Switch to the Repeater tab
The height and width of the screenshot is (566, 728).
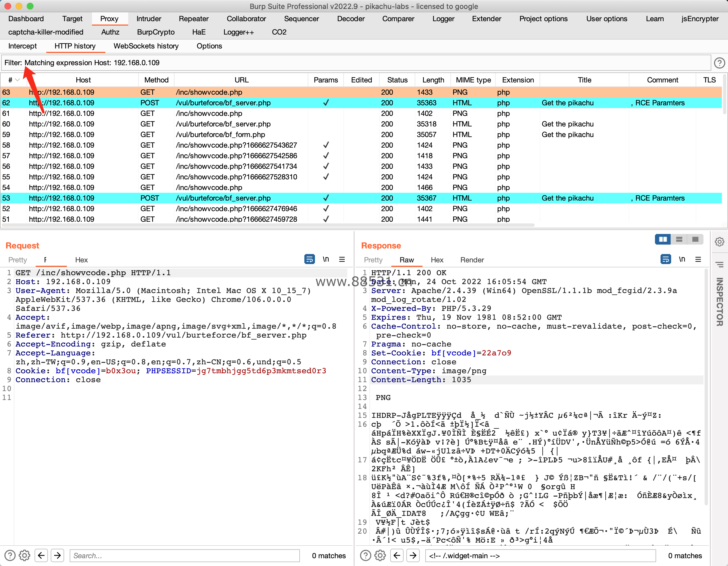click(194, 19)
